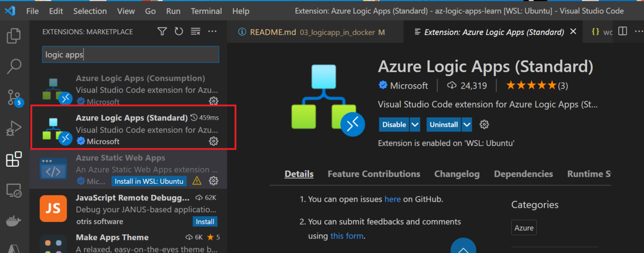Viewport: 644px width, 253px height.
Task: Select Make Apps Theme extension in list
Action: (x=128, y=242)
